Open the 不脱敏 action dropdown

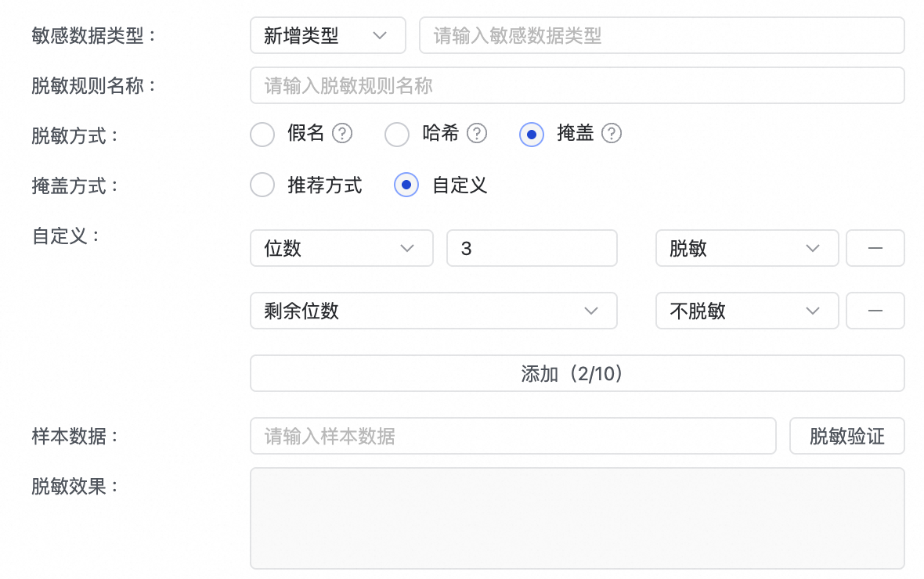click(746, 311)
